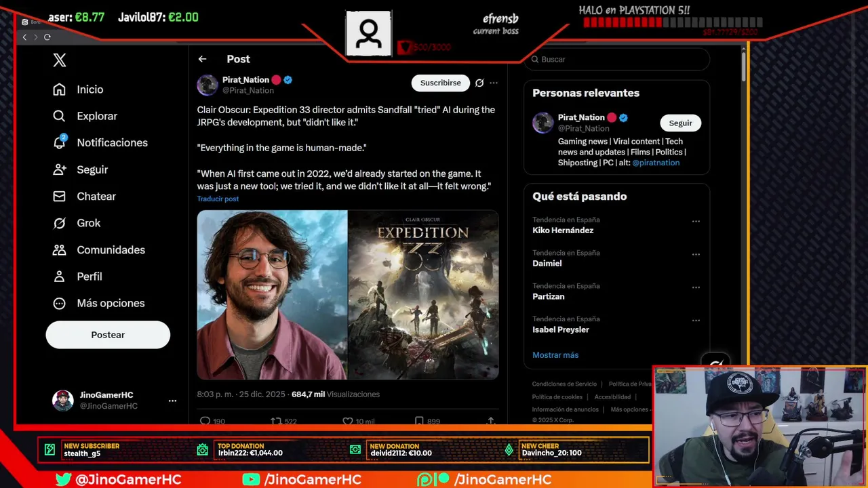Open the director portrait photo

click(272, 294)
